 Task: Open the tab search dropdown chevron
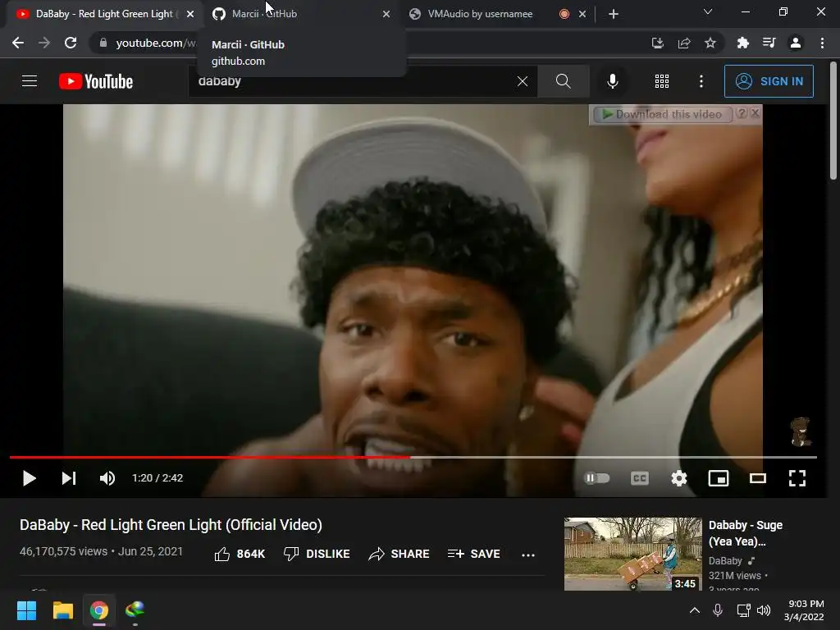pyautogui.click(x=708, y=11)
